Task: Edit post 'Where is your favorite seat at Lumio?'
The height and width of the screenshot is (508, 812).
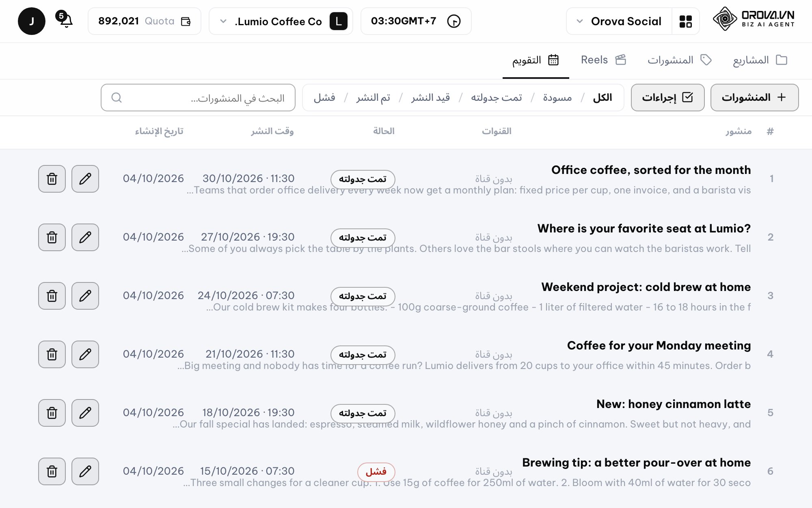Action: tap(85, 237)
